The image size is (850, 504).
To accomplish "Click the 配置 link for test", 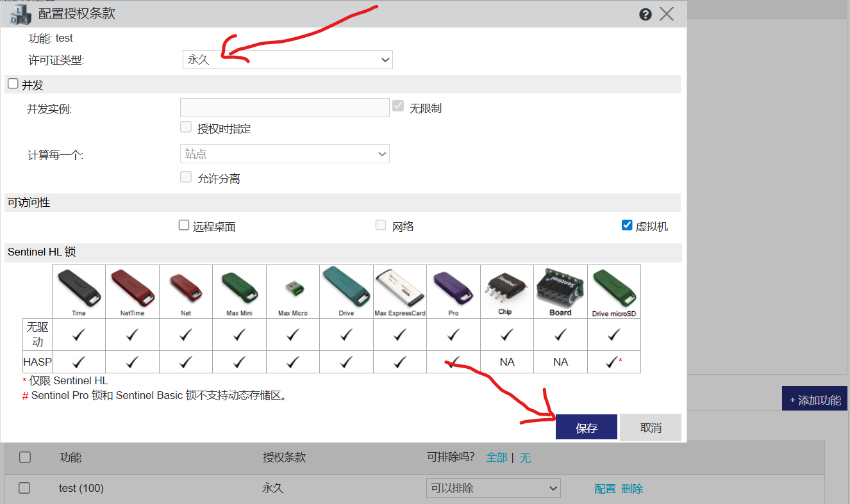I will (x=605, y=489).
